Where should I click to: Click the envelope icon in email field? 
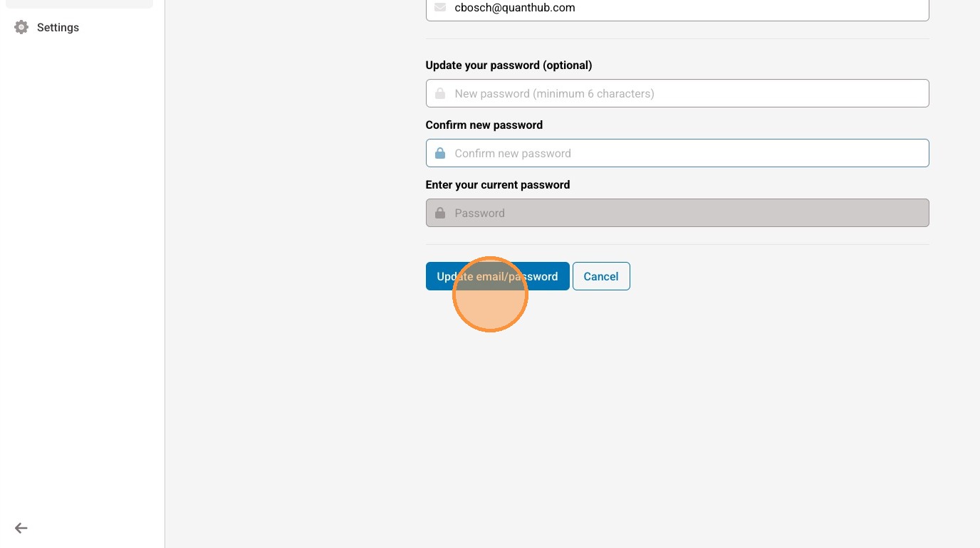440,8
